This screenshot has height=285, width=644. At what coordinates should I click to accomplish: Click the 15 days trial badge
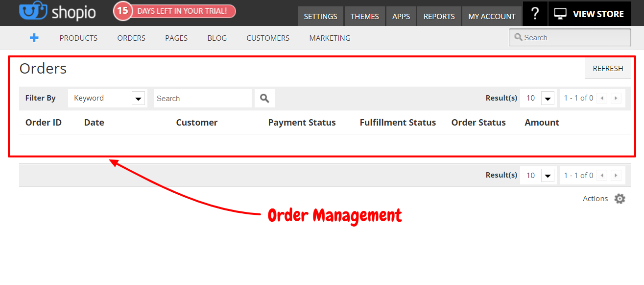point(174,11)
